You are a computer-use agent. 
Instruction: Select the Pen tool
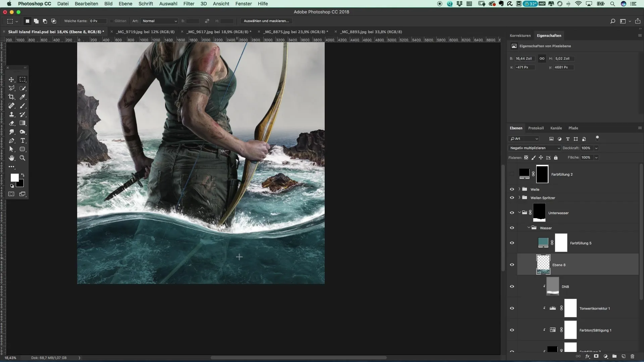pyautogui.click(x=11, y=140)
